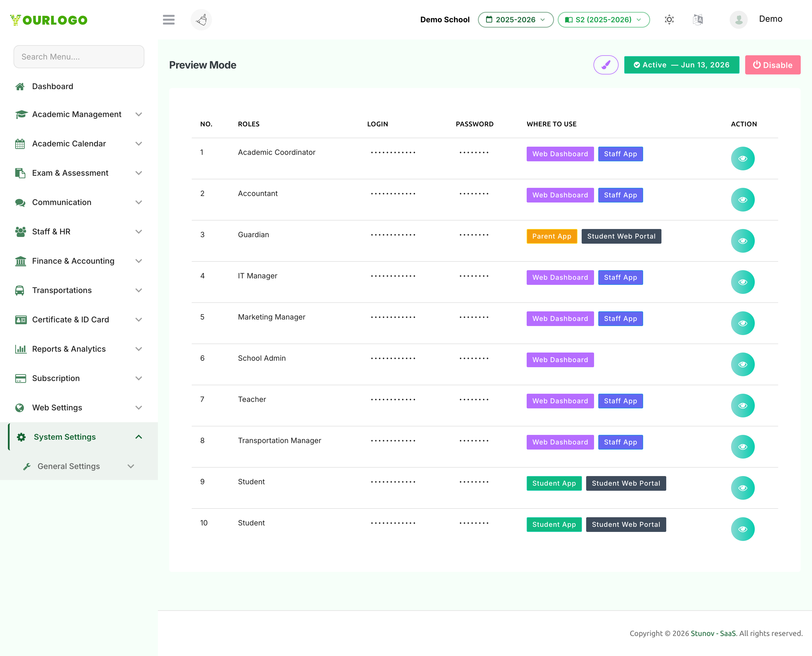The width and height of the screenshot is (812, 656).
Task: Focus the Search Menu input field
Action: click(79, 57)
